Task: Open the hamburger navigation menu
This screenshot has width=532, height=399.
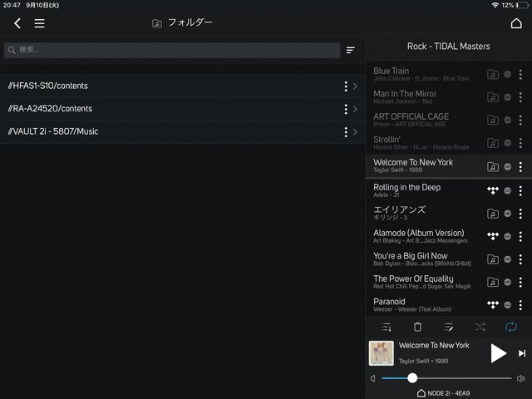Action: [39, 23]
